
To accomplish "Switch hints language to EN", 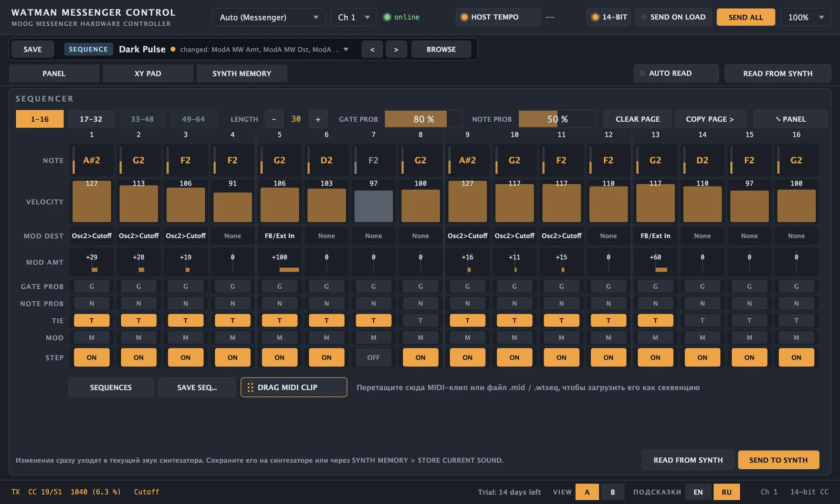I will (x=698, y=492).
